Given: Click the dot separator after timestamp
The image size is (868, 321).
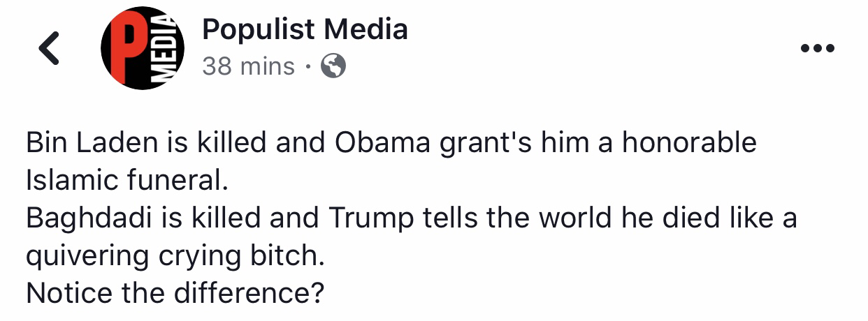Looking at the screenshot, I should pos(308,67).
